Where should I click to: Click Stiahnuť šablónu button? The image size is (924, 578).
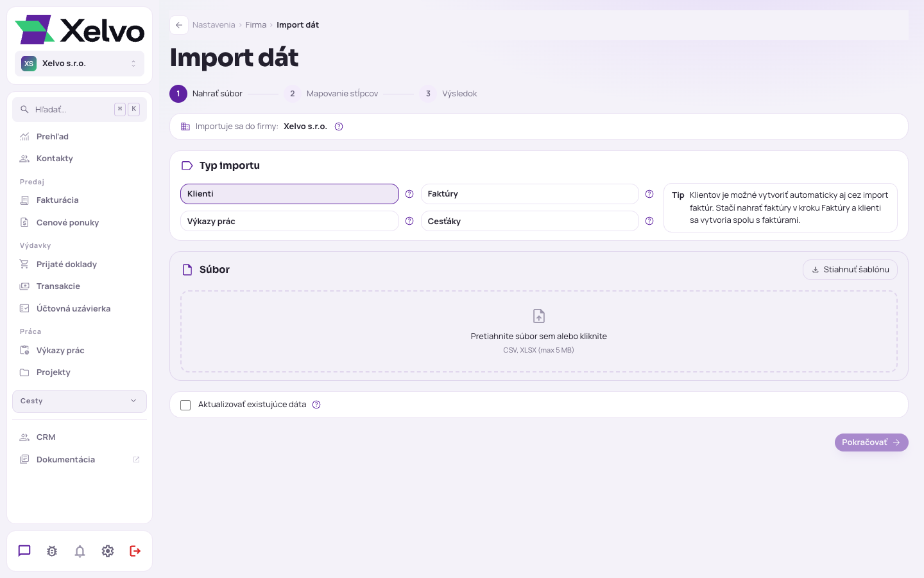click(850, 270)
